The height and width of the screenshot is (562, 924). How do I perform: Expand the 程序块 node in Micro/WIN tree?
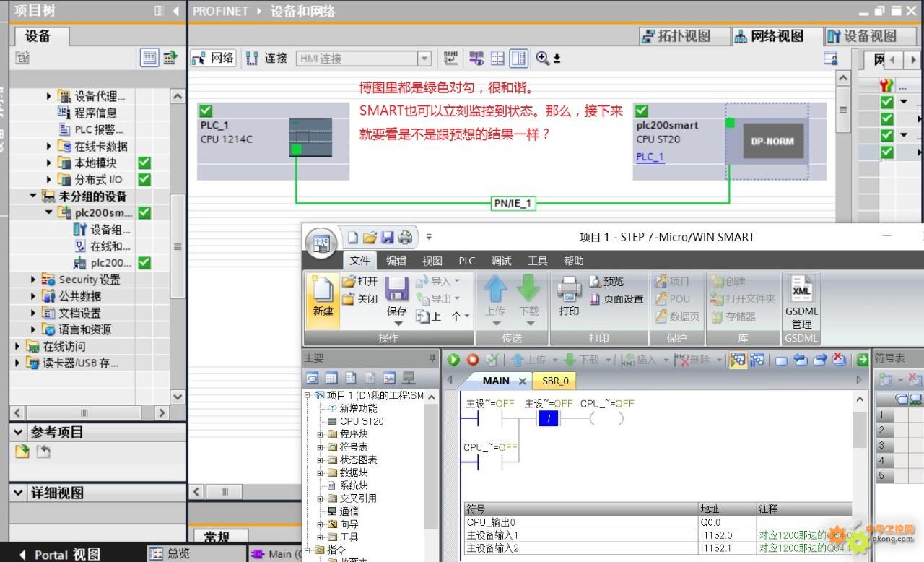coord(321,434)
